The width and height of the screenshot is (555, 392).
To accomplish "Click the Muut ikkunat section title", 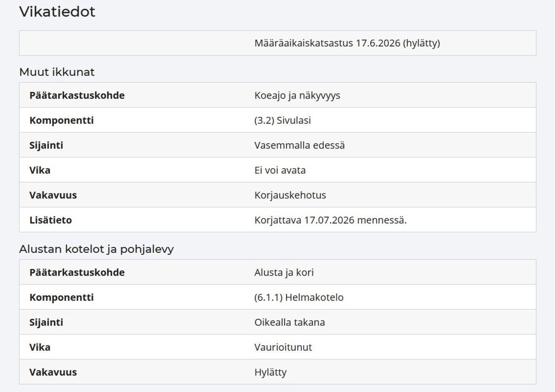I will [x=57, y=72].
